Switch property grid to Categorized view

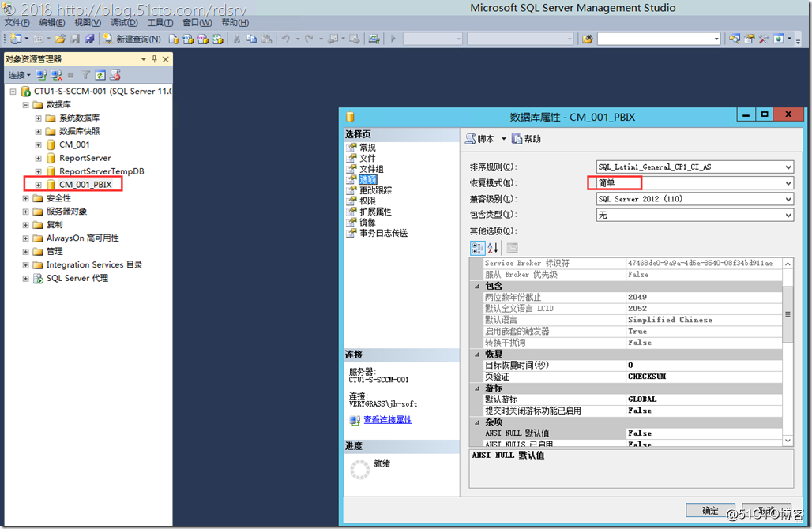pyautogui.click(x=477, y=248)
